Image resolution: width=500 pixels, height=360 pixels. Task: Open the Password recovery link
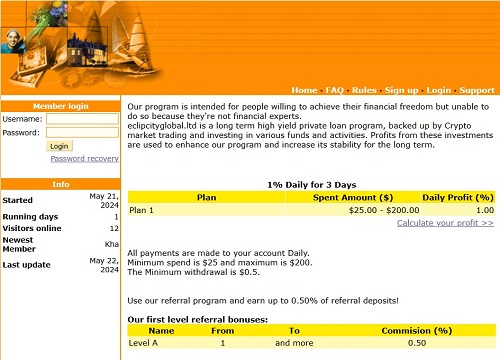[85, 159]
